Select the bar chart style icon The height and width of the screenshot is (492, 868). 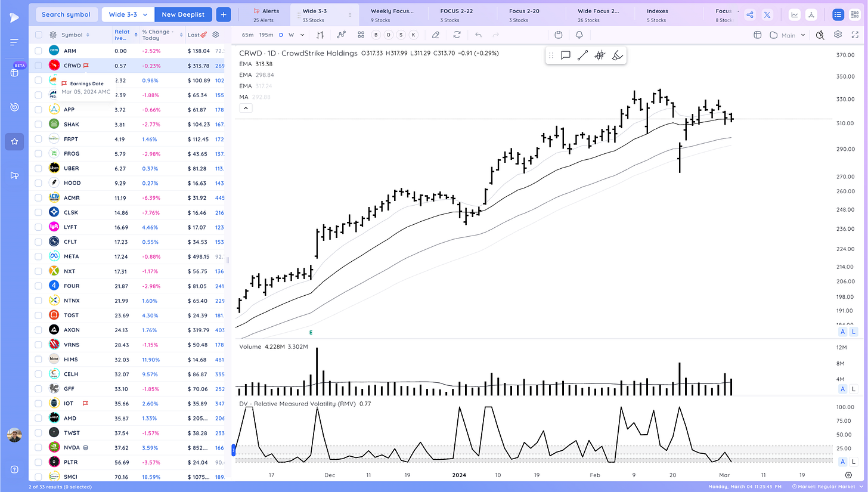pyautogui.click(x=321, y=35)
